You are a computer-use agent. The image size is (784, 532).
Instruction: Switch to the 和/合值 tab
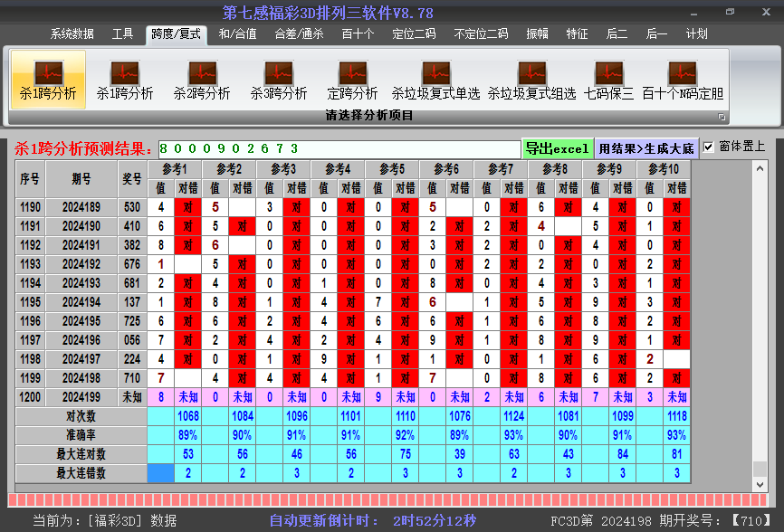point(237,33)
